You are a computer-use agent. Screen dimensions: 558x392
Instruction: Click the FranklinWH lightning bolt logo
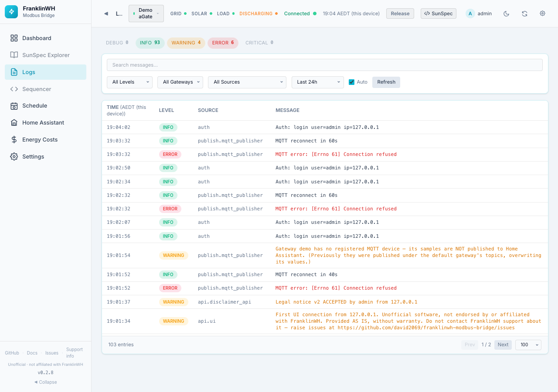11,12
